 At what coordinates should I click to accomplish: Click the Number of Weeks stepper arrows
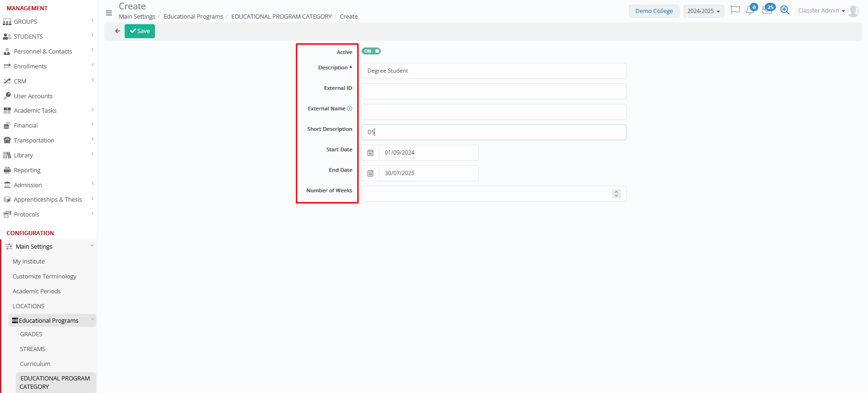click(616, 194)
